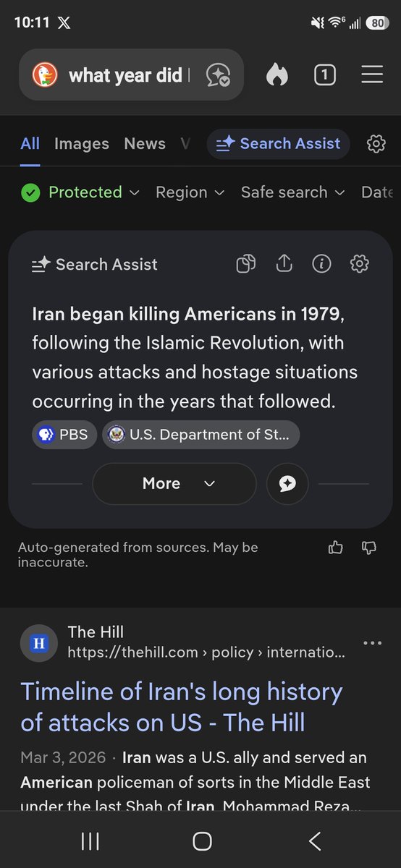Viewport: 401px width, 868px height.
Task: Open Timeline of Iran's long history headline
Action: (181, 707)
